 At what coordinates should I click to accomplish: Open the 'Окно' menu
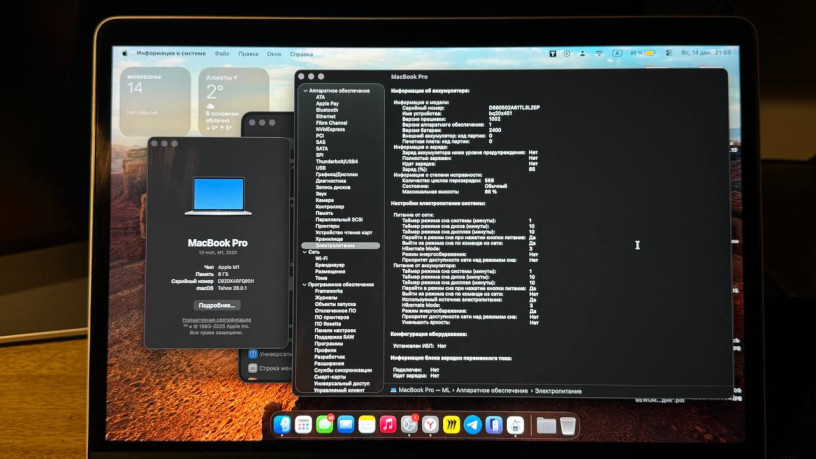coord(274,54)
